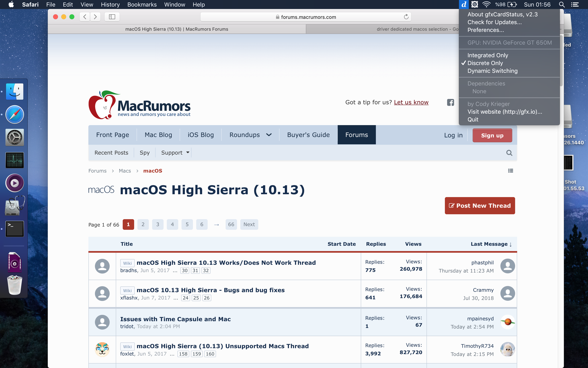The width and height of the screenshot is (588, 368).
Task: Open the Safari History menu
Action: [110, 4]
